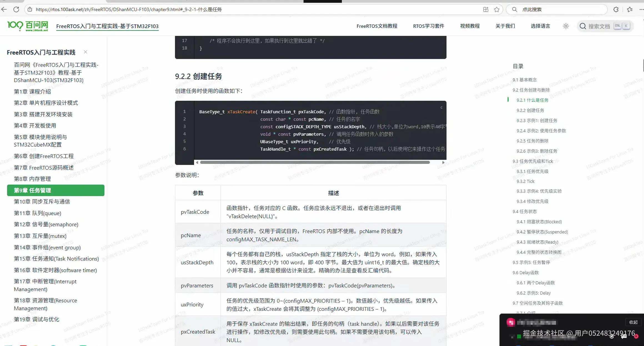
Task: Click the 100ask site logo
Action: [27, 26]
